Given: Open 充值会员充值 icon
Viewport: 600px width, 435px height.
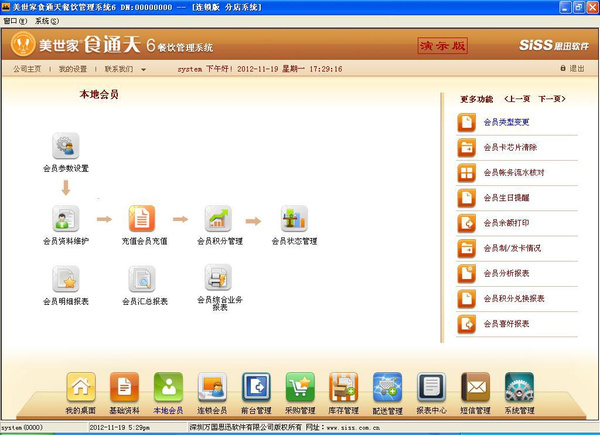Looking at the screenshot, I should (x=142, y=218).
